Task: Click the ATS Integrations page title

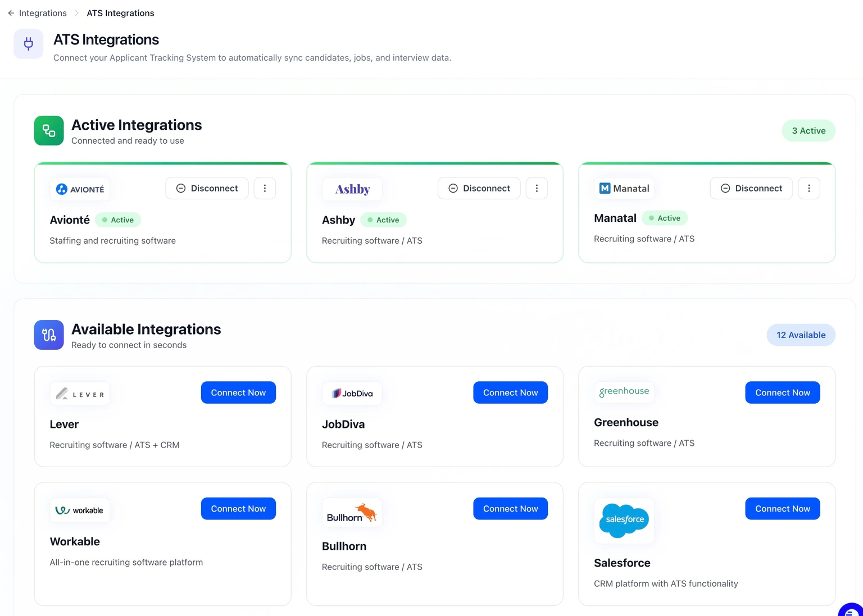Action: click(106, 40)
